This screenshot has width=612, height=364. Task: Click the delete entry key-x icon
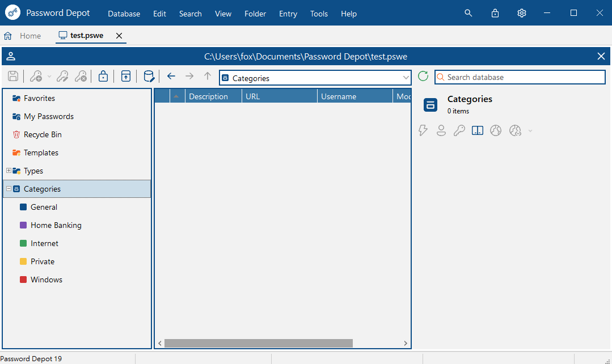point(81,76)
